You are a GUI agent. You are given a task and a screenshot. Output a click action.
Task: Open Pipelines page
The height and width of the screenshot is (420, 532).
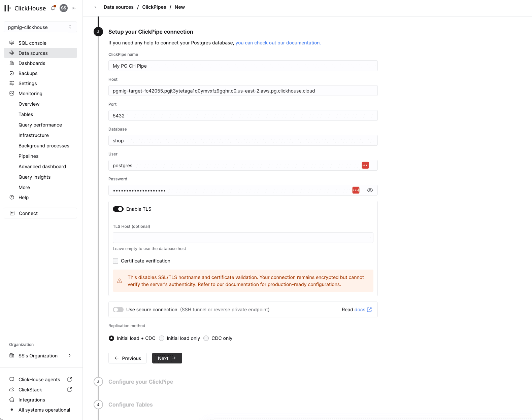(28, 156)
